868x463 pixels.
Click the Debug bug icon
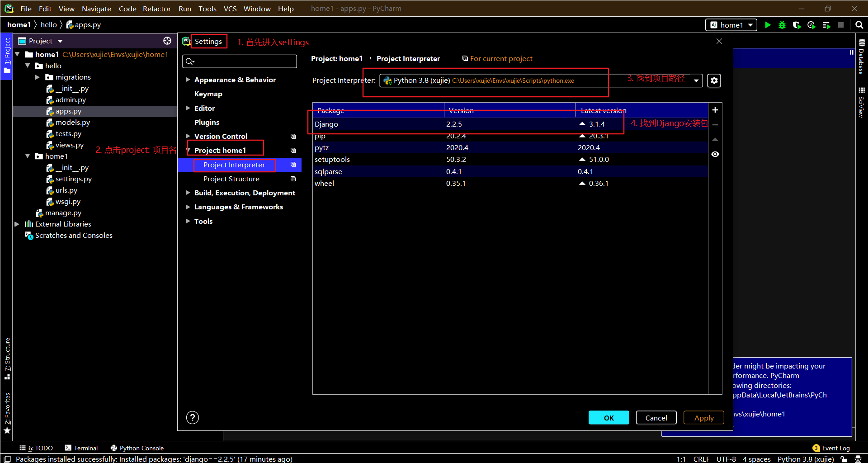(782, 25)
